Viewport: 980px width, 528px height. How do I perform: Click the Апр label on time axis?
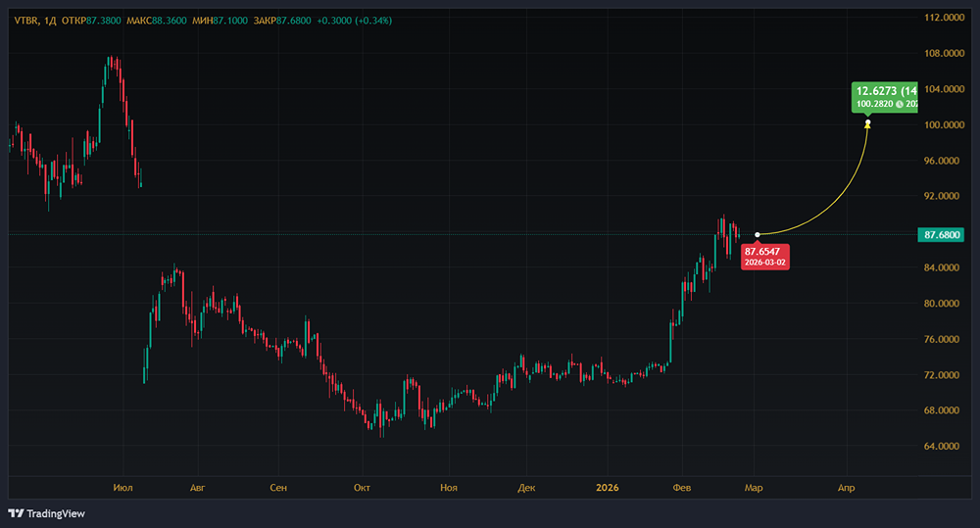[x=847, y=488]
